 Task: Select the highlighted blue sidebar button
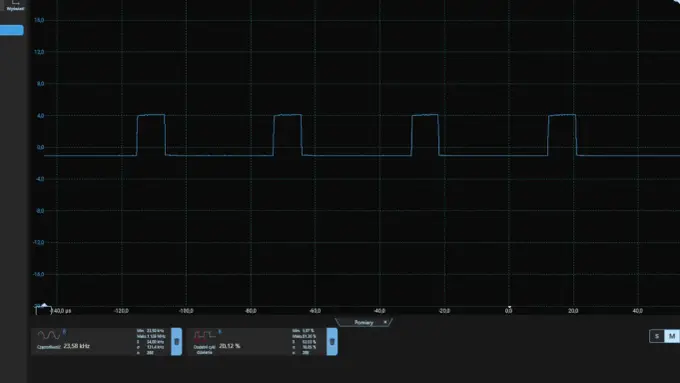[x=12, y=30]
